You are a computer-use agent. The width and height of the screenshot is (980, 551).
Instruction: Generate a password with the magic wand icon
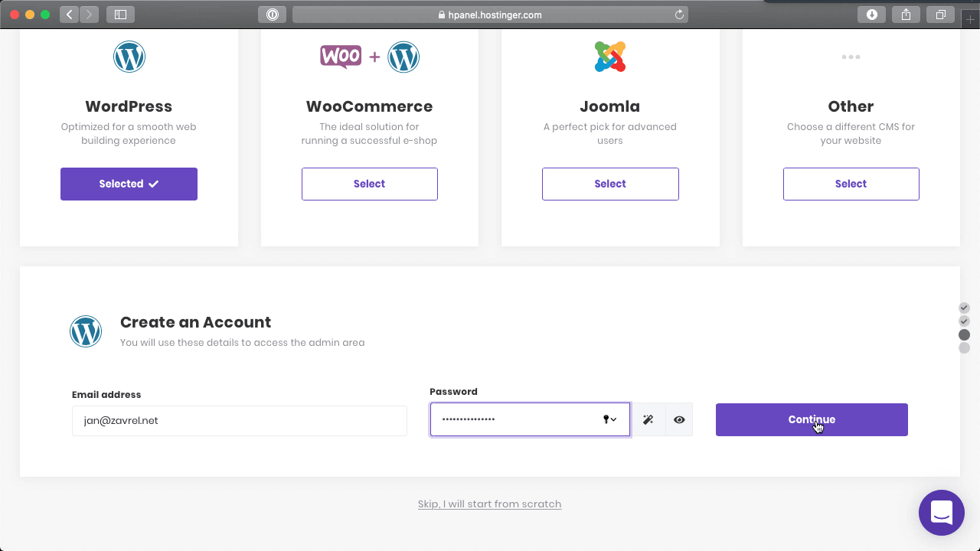[648, 419]
